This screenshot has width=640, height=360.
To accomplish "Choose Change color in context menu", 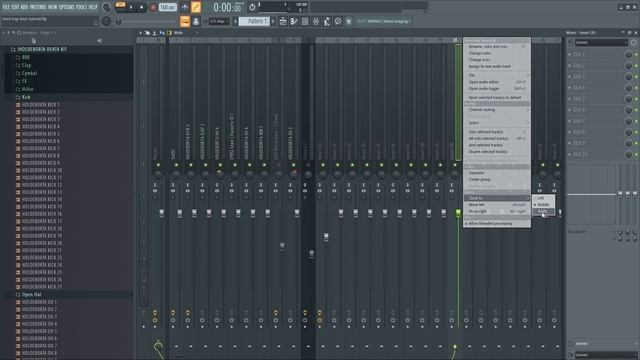I will (x=497, y=53).
